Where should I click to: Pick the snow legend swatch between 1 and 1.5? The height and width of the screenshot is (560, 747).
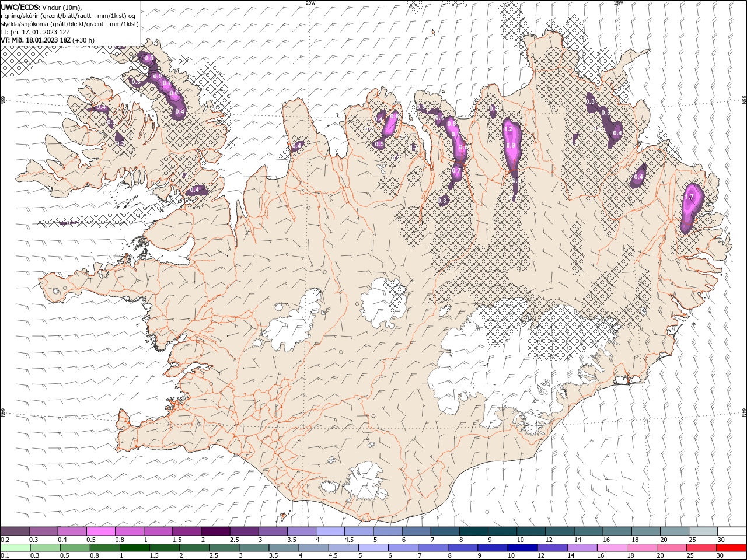pyautogui.click(x=158, y=531)
